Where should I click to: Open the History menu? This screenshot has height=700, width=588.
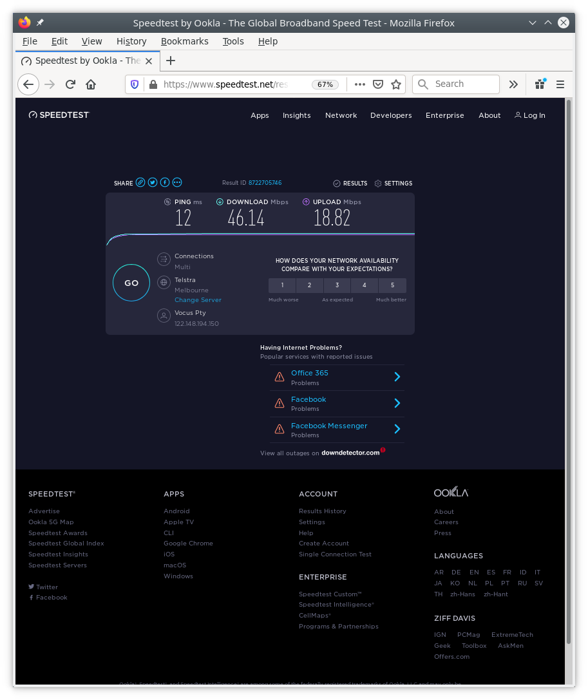pyautogui.click(x=131, y=41)
